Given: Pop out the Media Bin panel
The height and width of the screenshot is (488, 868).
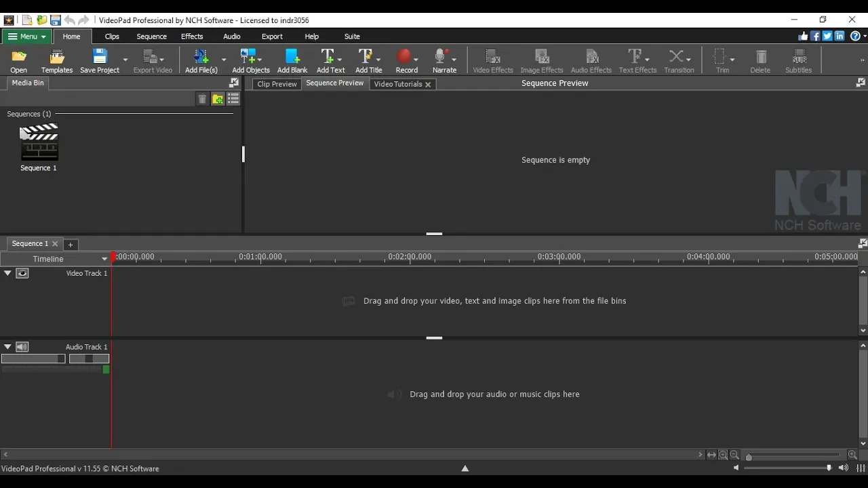Looking at the screenshot, I should pos(234,83).
